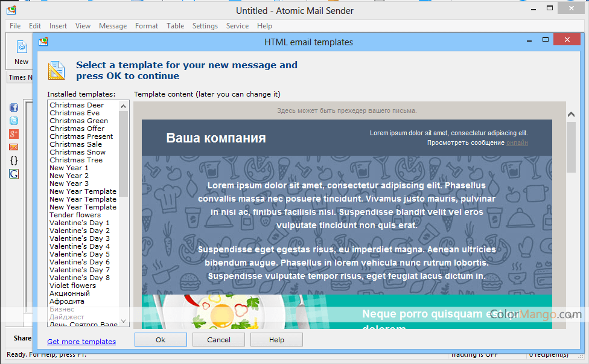Click the Twitter share icon
Viewport: 589px width, 364px height.
click(x=14, y=121)
